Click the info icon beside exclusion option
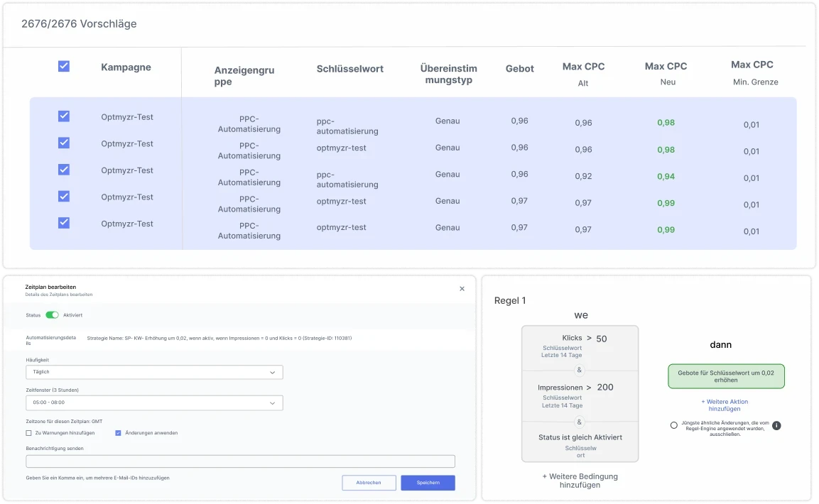Image resolution: width=819 pixels, height=504 pixels. click(x=776, y=425)
